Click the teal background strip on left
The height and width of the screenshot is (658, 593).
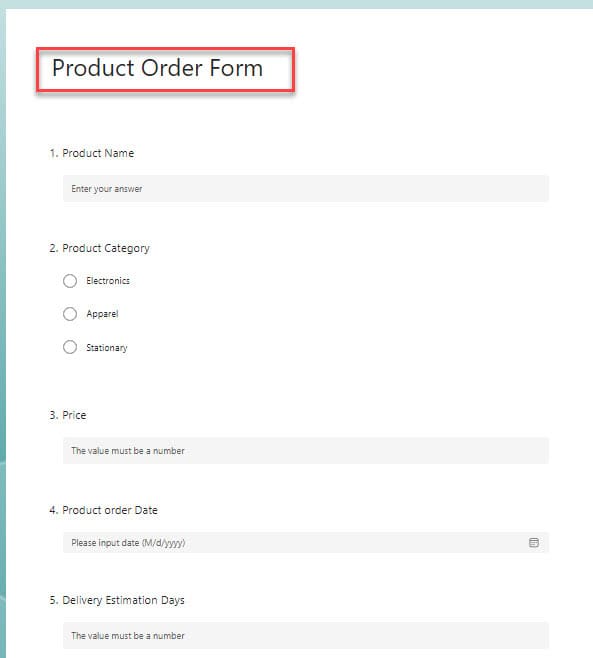(x=3, y=336)
